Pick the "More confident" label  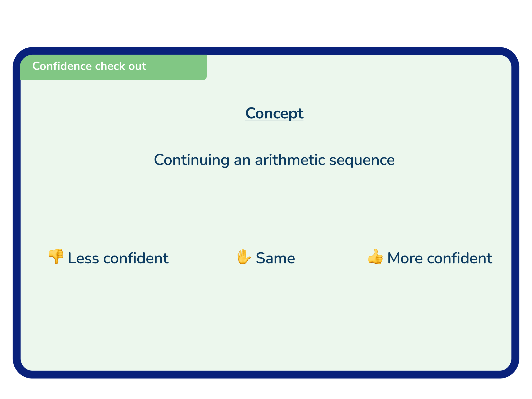440,258
